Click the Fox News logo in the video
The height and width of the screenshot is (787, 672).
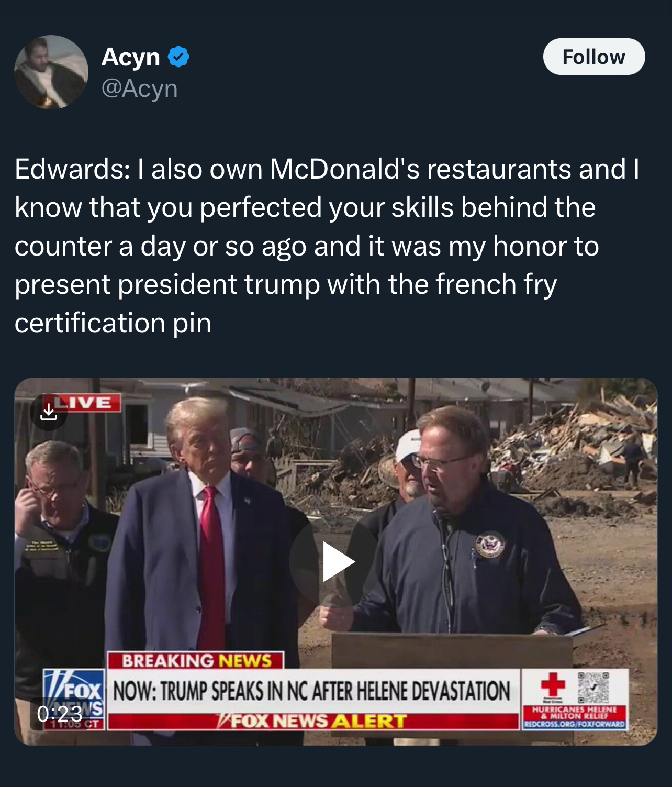[x=74, y=699]
